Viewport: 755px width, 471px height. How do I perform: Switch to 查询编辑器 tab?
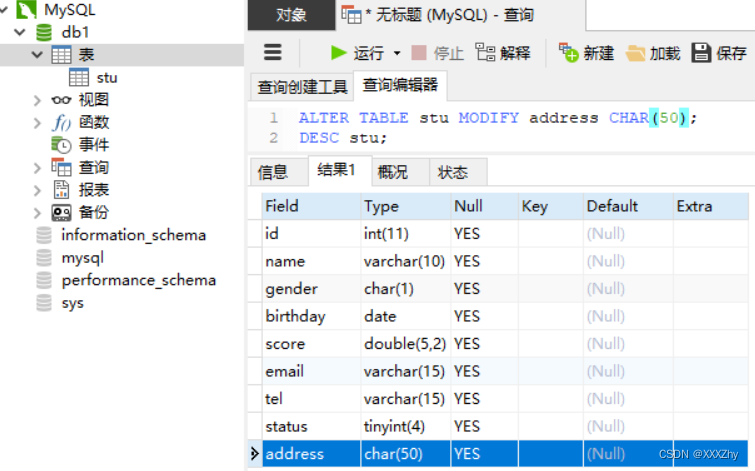400,85
